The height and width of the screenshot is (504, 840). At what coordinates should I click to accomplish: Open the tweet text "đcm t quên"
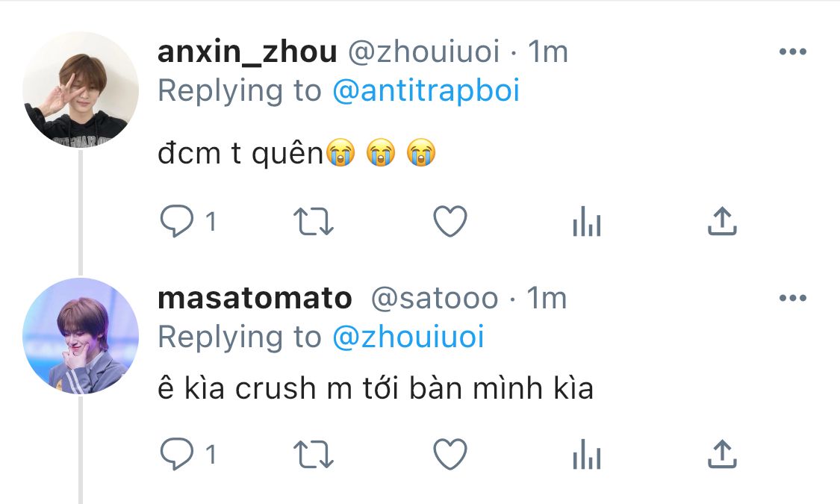[x=243, y=155]
